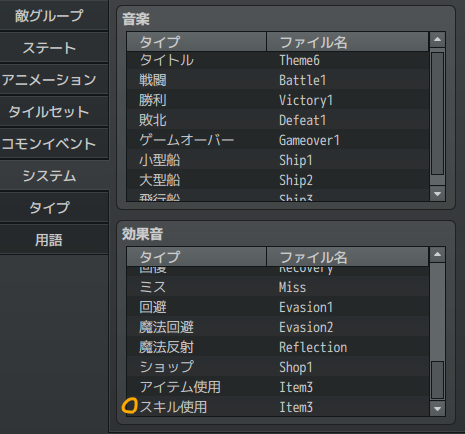The image size is (465, 434).
Task: Switch to the タイルセット tab
Action: point(53,111)
